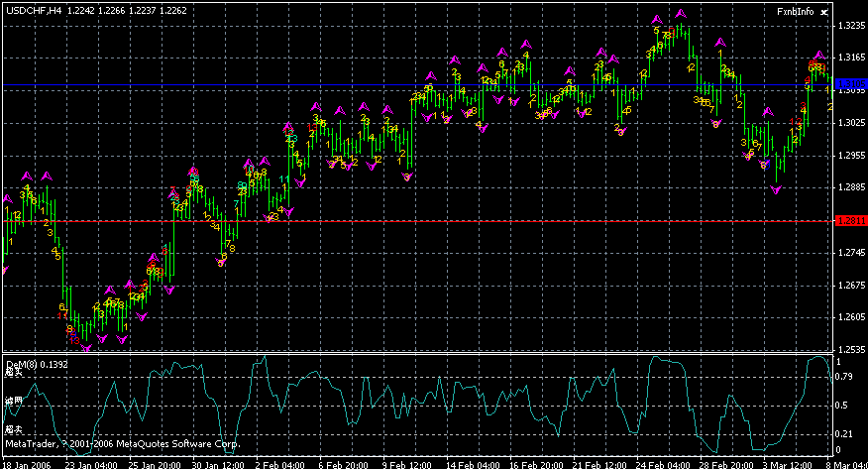Click the separator between chart and DeM subwindow
The height and width of the screenshot is (469, 868).
416,353
